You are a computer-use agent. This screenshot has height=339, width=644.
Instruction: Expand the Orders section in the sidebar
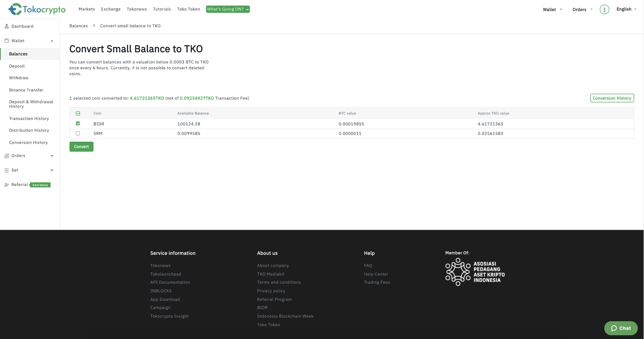(x=52, y=156)
